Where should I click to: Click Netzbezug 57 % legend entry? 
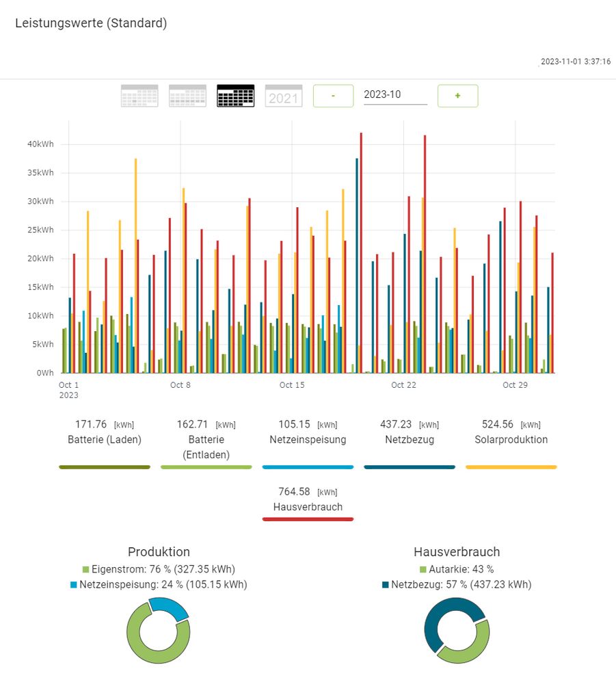(x=457, y=585)
